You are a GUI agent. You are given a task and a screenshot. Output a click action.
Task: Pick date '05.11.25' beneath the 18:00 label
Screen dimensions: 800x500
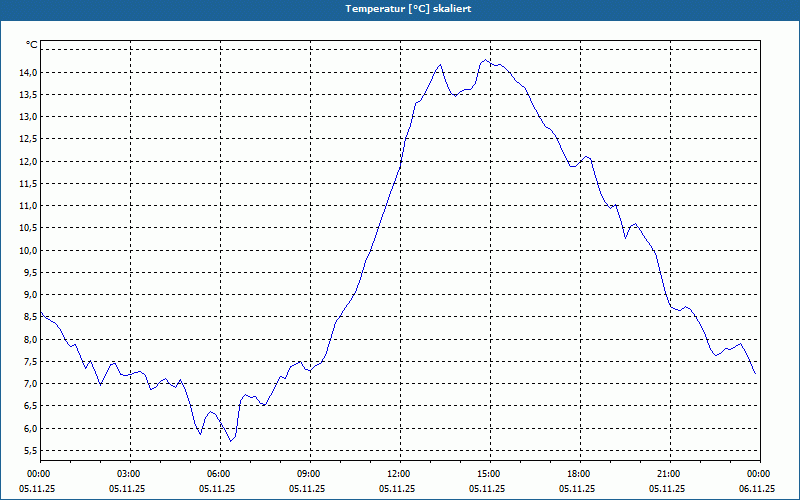pyautogui.click(x=577, y=488)
